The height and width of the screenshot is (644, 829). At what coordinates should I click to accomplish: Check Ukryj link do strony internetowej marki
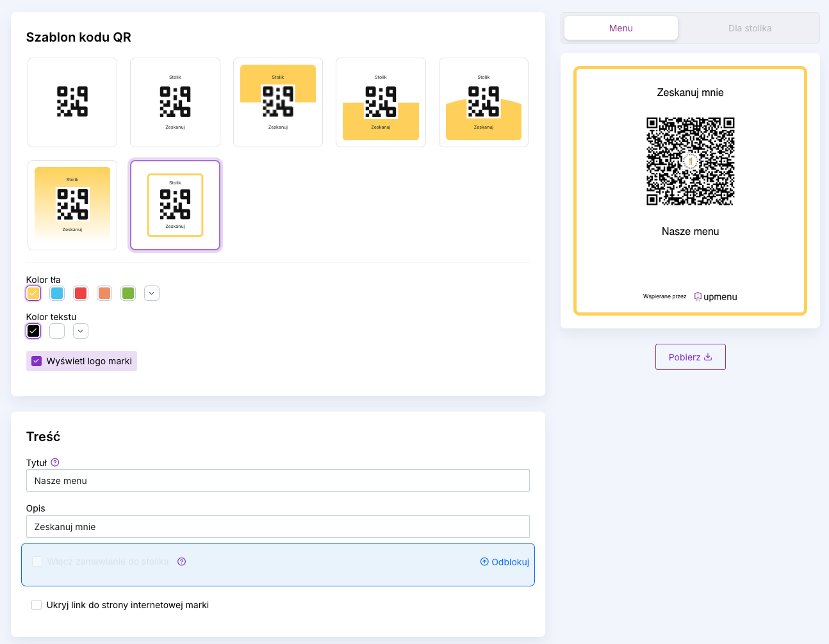[37, 605]
